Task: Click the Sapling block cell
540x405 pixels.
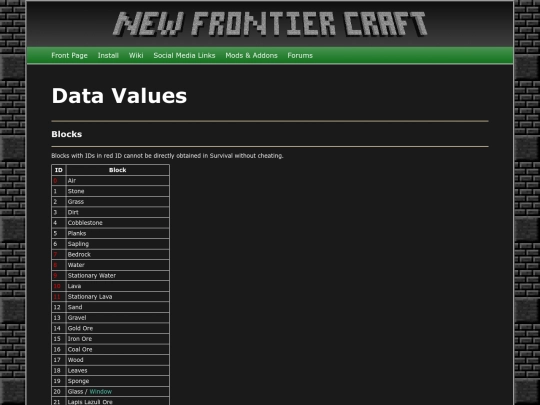Action: (x=117, y=244)
